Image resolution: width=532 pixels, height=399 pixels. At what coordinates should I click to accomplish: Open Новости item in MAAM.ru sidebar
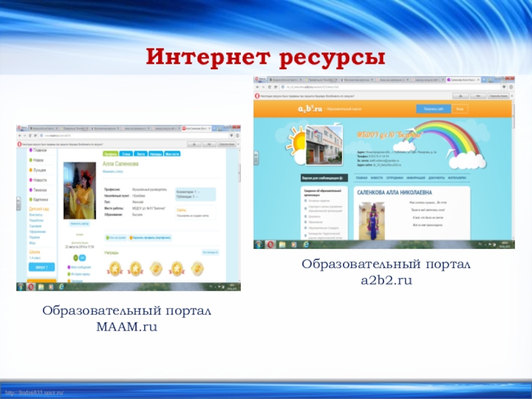[x=38, y=180]
